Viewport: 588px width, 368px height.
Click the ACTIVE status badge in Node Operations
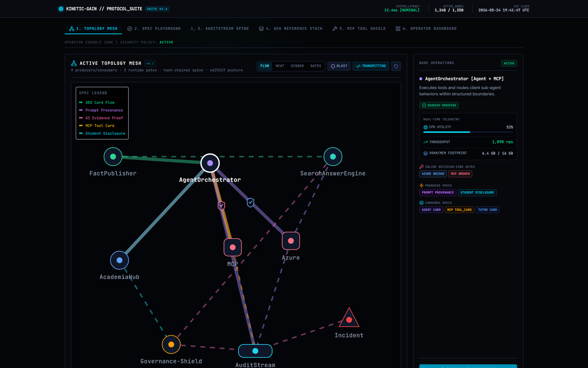coord(509,63)
